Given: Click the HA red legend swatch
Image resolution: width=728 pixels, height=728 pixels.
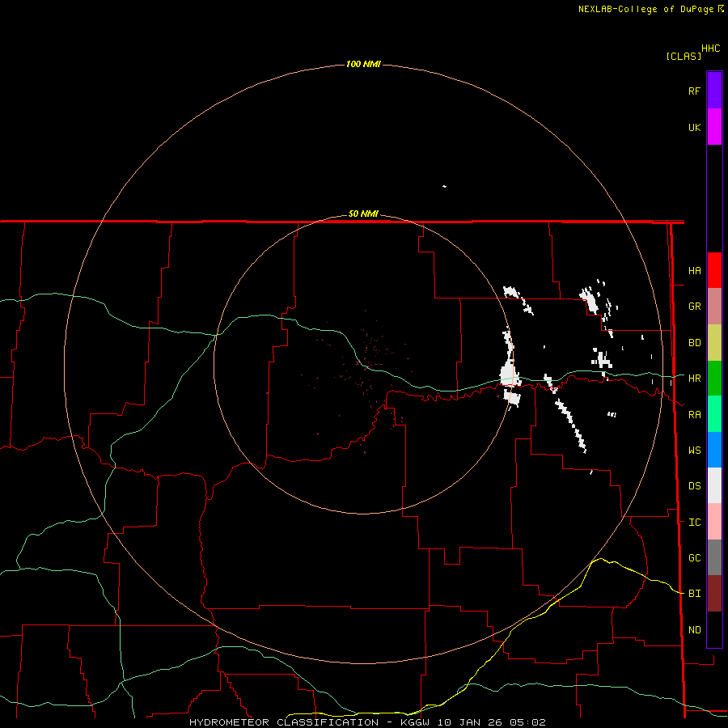Looking at the screenshot, I should [x=714, y=270].
